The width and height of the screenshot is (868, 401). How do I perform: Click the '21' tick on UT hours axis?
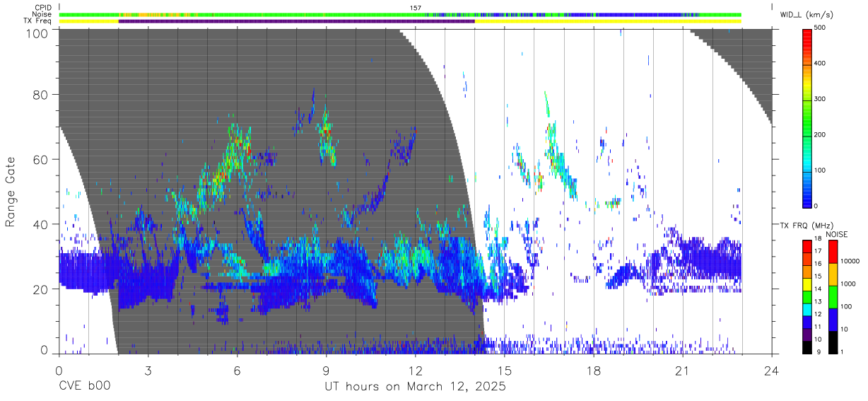click(x=683, y=370)
